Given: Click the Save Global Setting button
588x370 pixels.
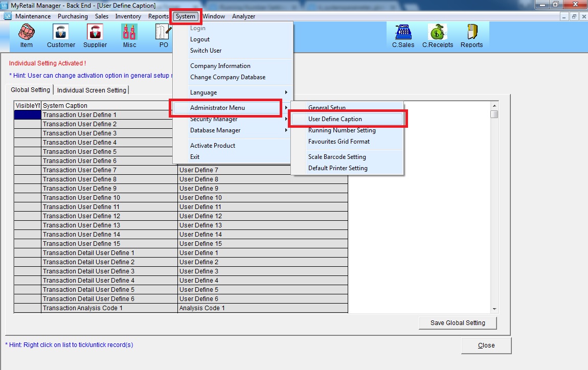Looking at the screenshot, I should tap(457, 322).
